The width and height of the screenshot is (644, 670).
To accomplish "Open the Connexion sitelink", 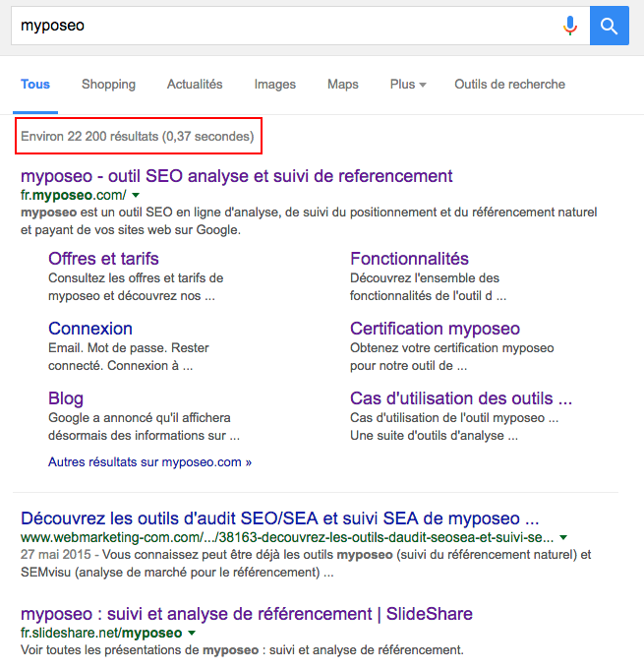I will (x=90, y=329).
